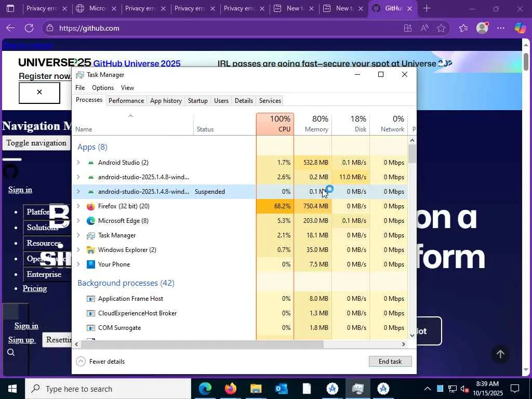Click Edge browser back arrow
The image size is (532, 399).
pyautogui.click(x=10, y=28)
